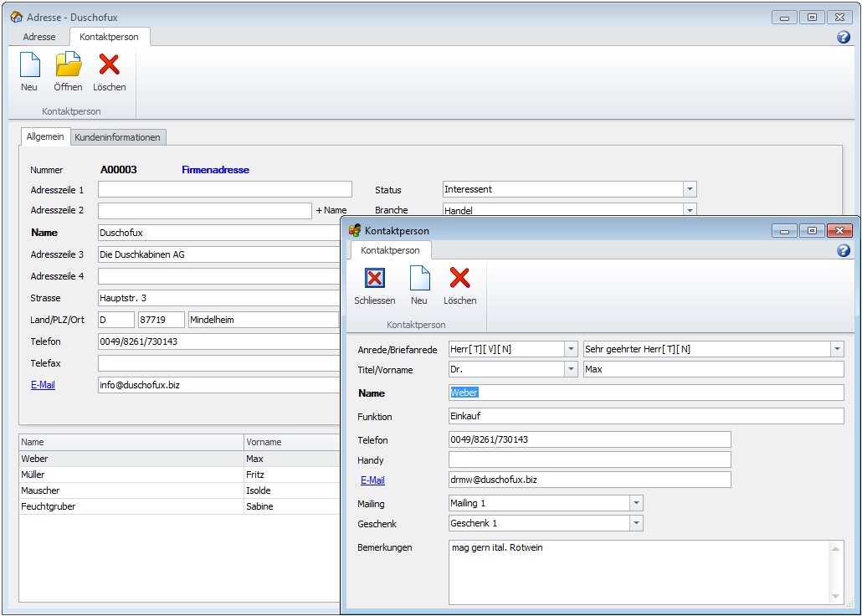Switch to the Adresse ribbon tab

click(x=39, y=37)
